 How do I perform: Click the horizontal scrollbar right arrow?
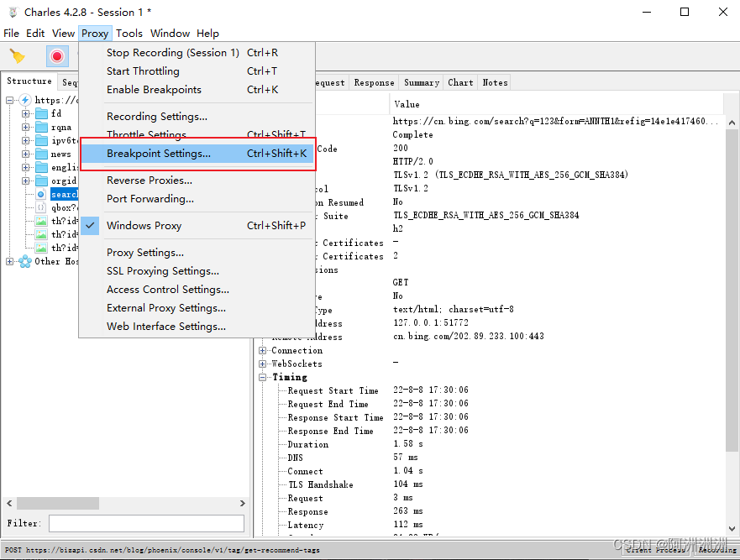click(243, 504)
